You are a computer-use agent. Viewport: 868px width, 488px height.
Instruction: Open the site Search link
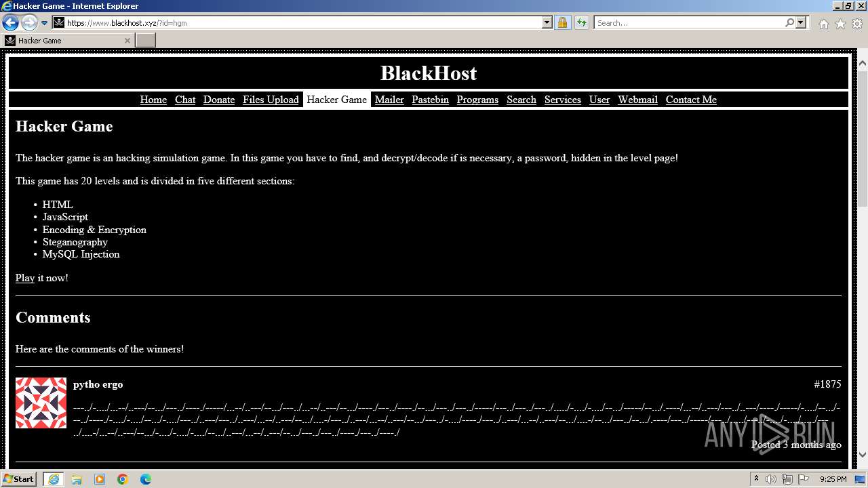point(521,100)
